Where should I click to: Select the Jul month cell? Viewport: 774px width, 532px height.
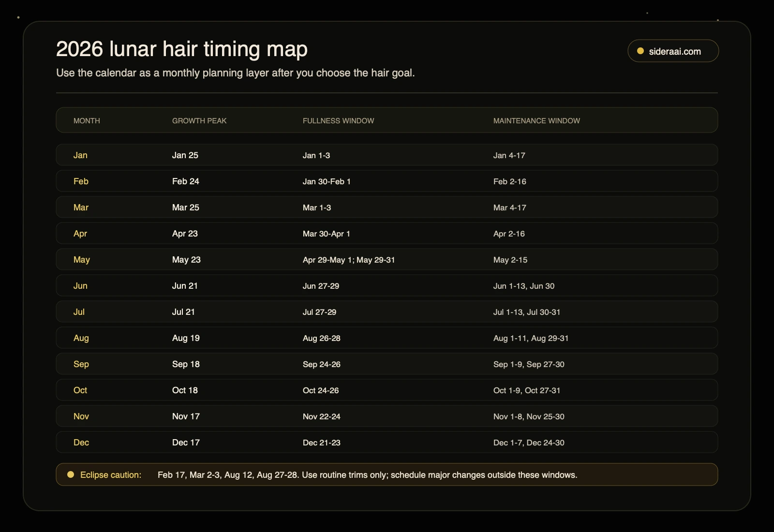click(79, 312)
